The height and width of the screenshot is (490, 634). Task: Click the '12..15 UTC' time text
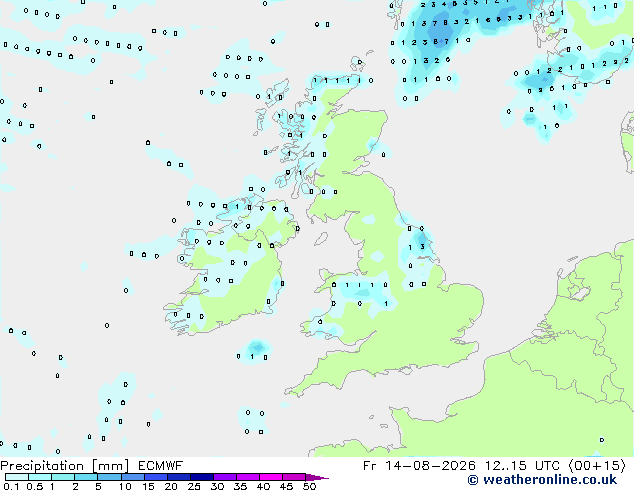pyautogui.click(x=522, y=466)
